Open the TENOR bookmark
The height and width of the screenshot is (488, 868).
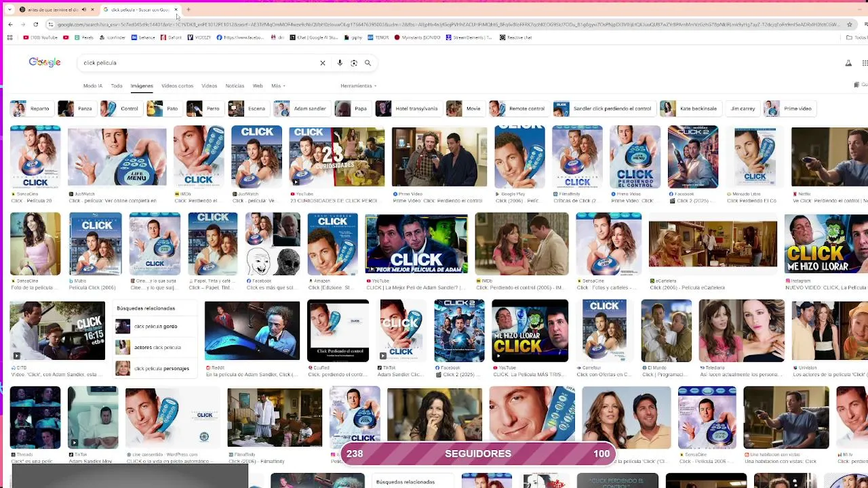point(377,37)
